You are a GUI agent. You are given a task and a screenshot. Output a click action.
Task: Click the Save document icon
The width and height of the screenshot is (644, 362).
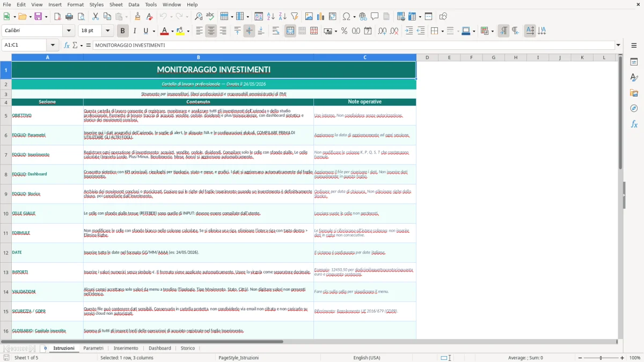38,17
